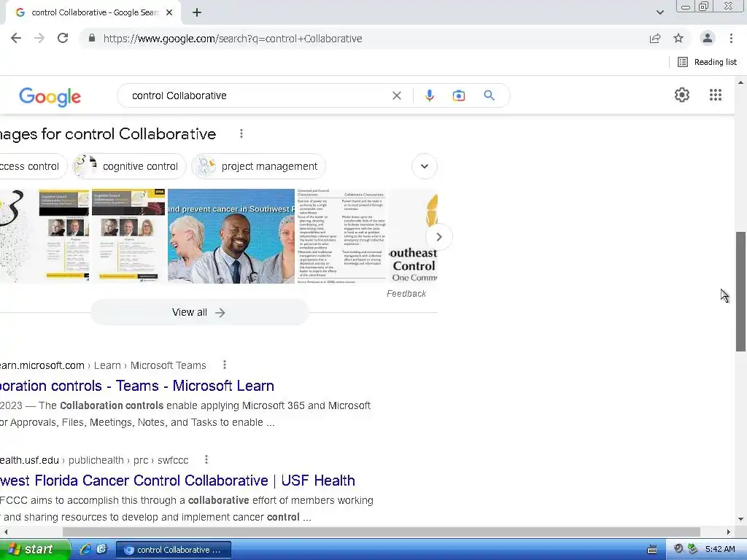
Task: Share this page icon in address bar
Action: [655, 39]
